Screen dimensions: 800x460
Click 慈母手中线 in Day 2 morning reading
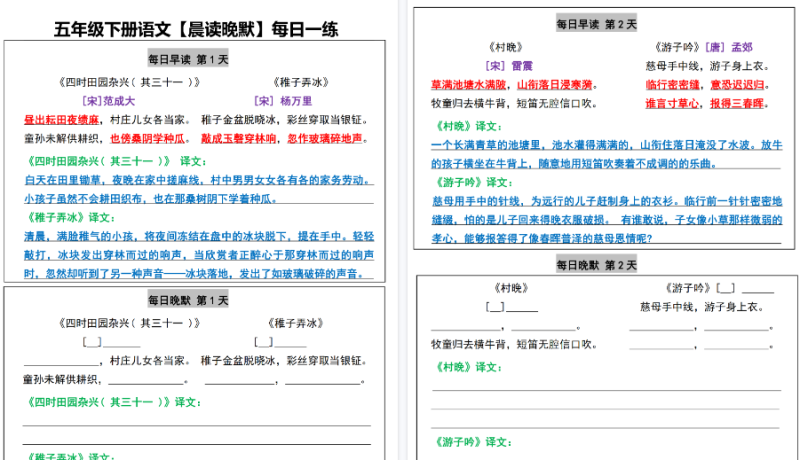[672, 66]
